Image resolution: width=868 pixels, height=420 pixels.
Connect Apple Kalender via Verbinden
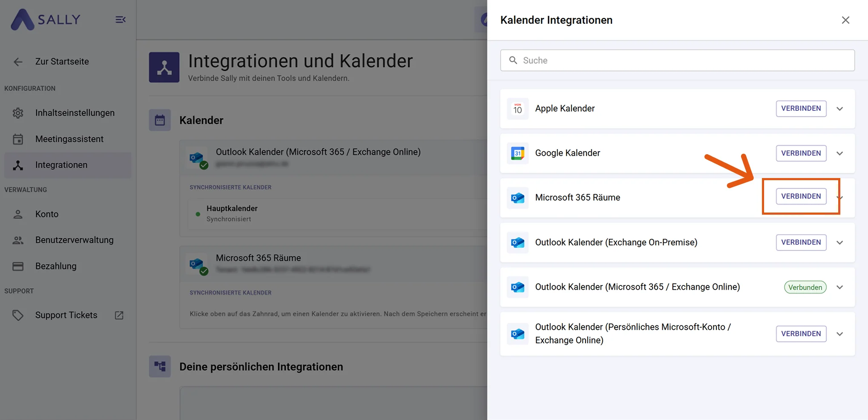click(x=801, y=109)
